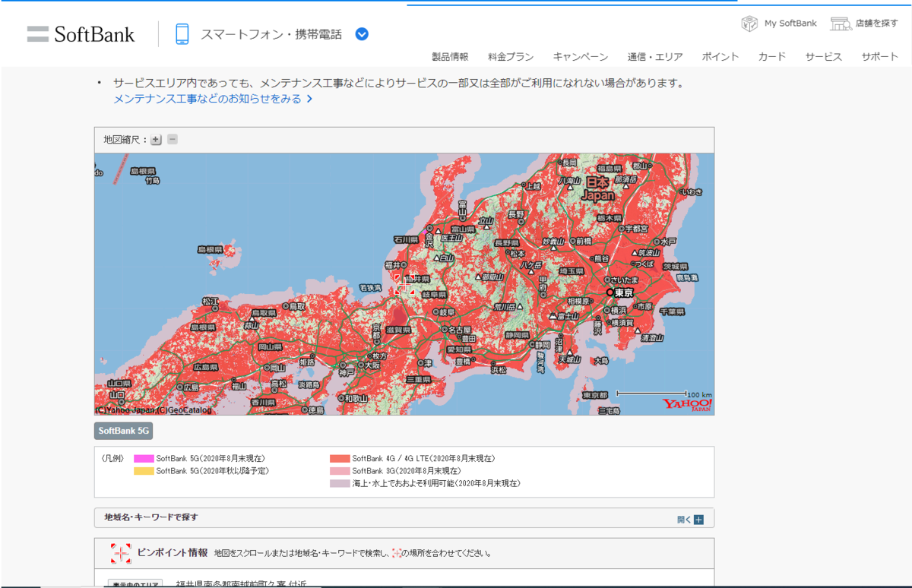Open the 通信・エリア menu
This screenshot has width=912, height=588.
click(x=655, y=57)
